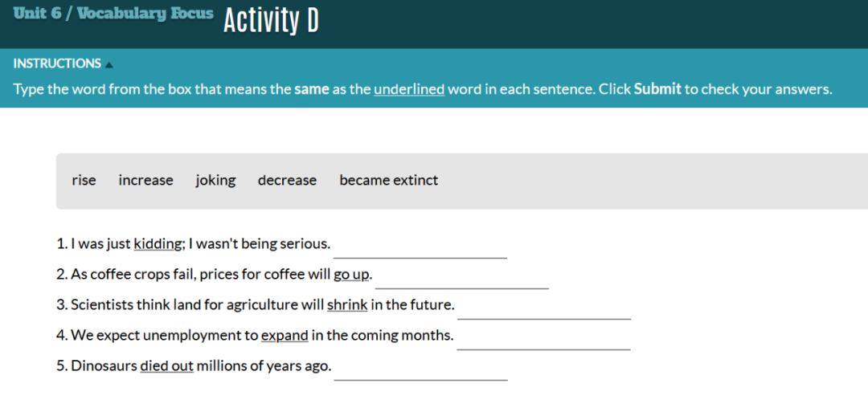Click the underlined word 'shrink'
The height and width of the screenshot is (400, 868).
347,305
